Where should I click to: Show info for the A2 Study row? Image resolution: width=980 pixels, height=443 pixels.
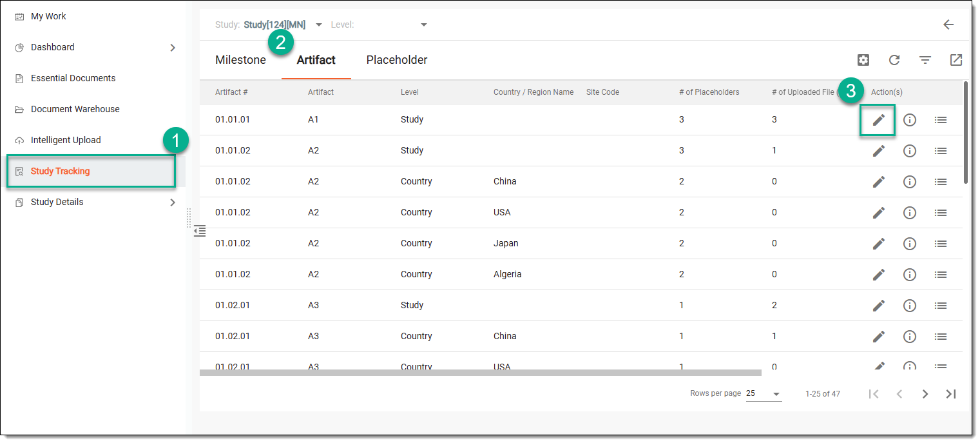pos(909,151)
